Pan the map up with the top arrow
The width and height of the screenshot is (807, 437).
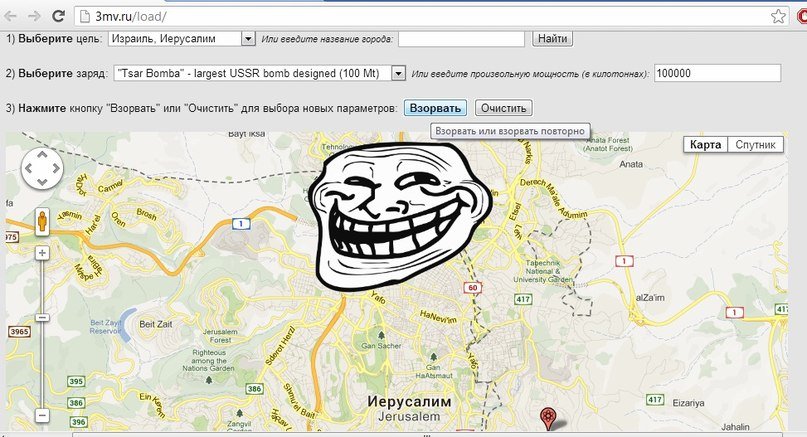click(x=42, y=154)
